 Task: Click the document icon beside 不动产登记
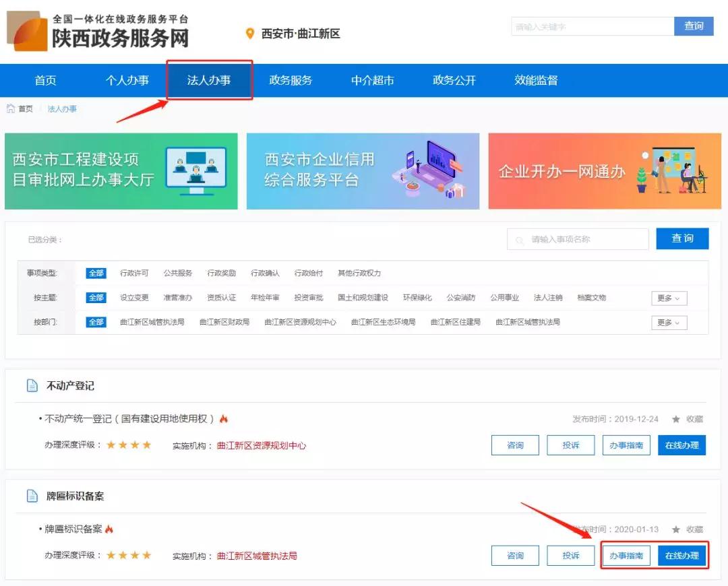(x=32, y=386)
